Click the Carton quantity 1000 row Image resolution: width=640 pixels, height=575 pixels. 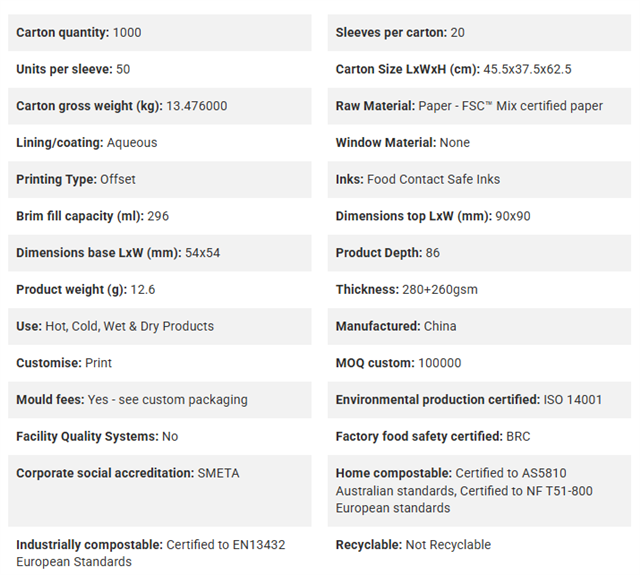coord(160,33)
